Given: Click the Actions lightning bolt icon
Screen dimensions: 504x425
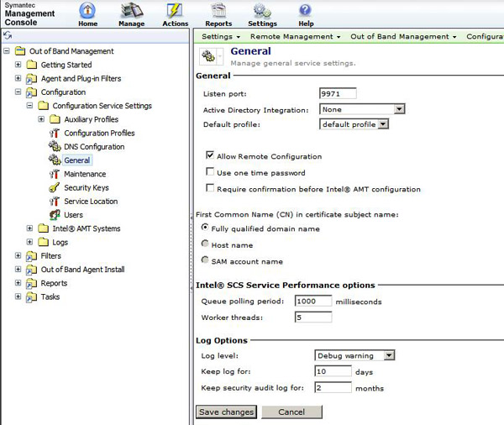Looking at the screenshot, I should (x=175, y=11).
